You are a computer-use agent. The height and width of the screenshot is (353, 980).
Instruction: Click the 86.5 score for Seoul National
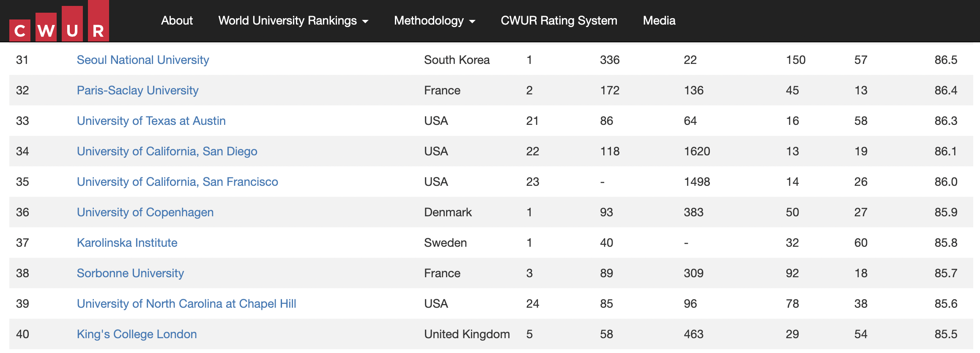tap(946, 60)
